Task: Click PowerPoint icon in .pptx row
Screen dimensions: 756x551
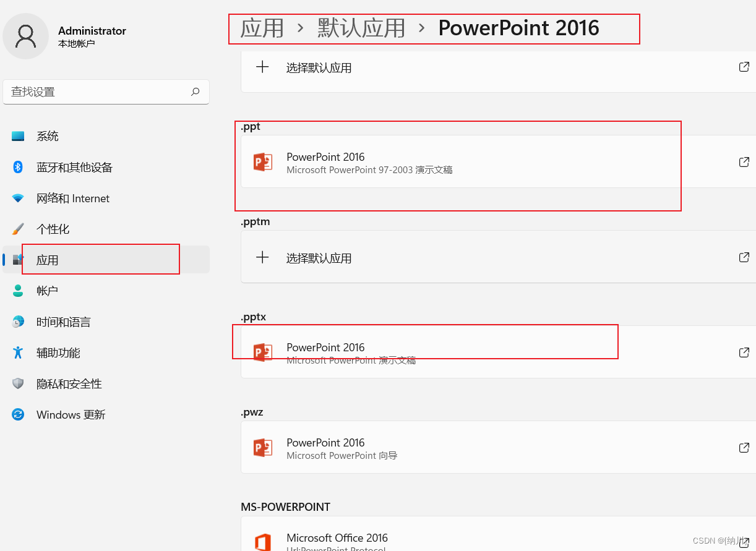Action: coord(263,352)
